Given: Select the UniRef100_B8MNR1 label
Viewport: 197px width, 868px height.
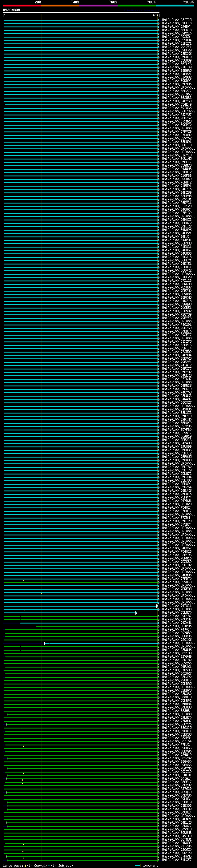Looking at the screenshot, I should [x=177, y=142].
